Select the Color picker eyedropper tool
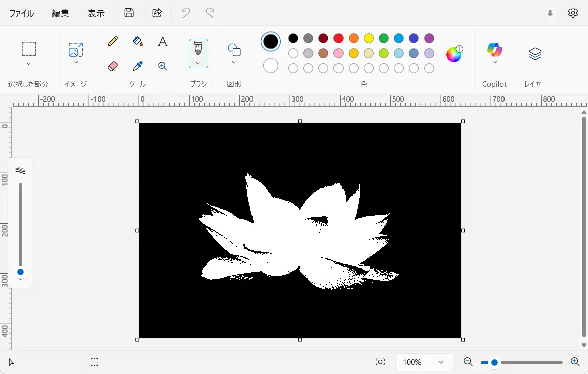The image size is (588, 374). 138,66
